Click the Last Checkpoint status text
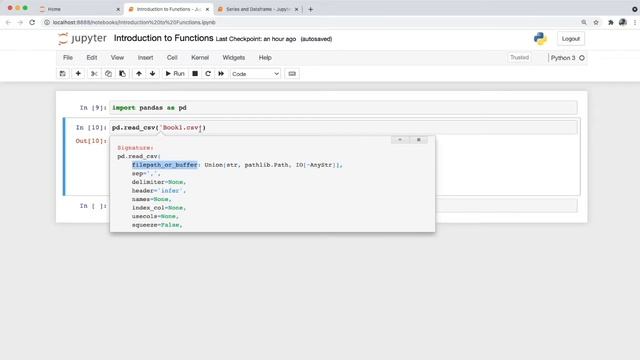 (256, 39)
